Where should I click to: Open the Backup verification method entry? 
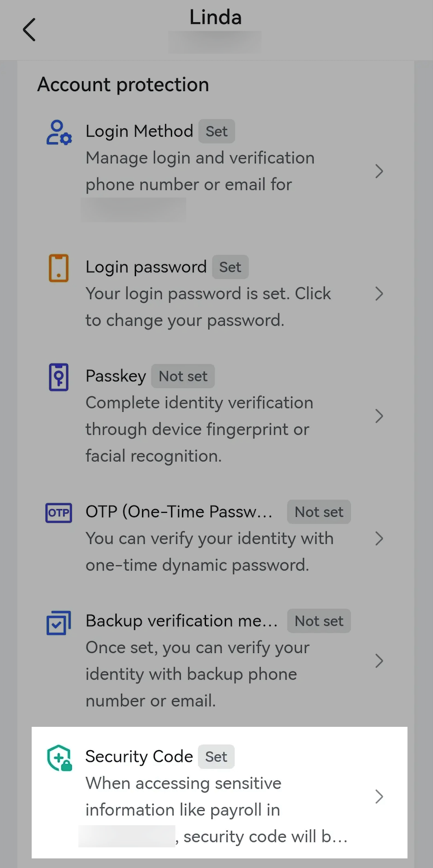pos(380,661)
